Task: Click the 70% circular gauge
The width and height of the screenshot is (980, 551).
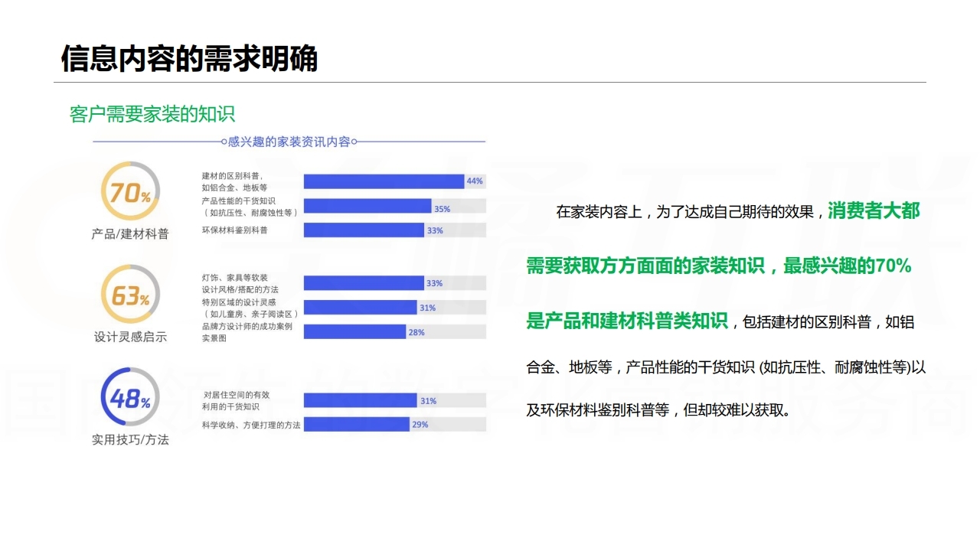Action: tap(130, 192)
